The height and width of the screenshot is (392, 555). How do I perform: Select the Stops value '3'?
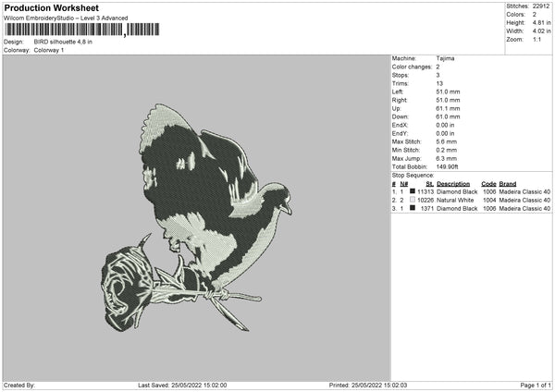tap(438, 75)
